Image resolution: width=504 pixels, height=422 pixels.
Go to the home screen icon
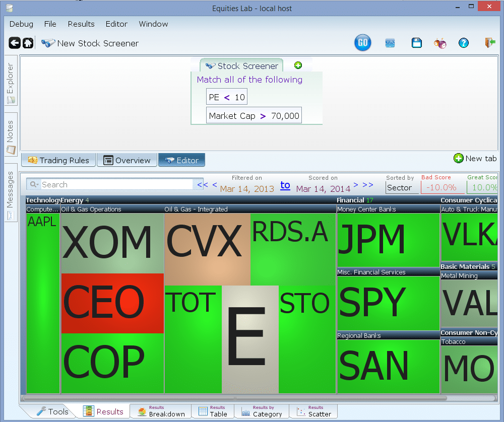[x=28, y=43]
